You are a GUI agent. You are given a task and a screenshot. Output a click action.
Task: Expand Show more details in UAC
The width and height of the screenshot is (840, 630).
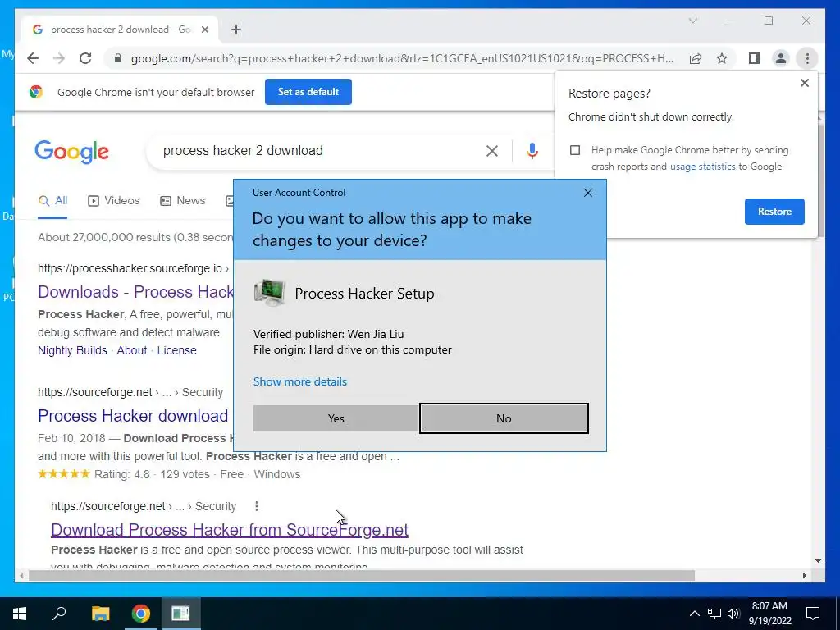tap(300, 381)
